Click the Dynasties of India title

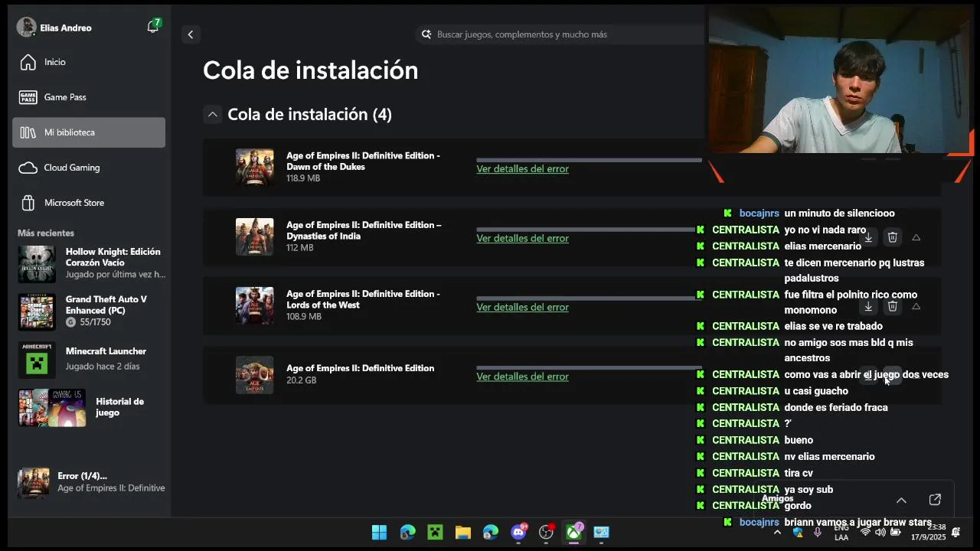364,230
